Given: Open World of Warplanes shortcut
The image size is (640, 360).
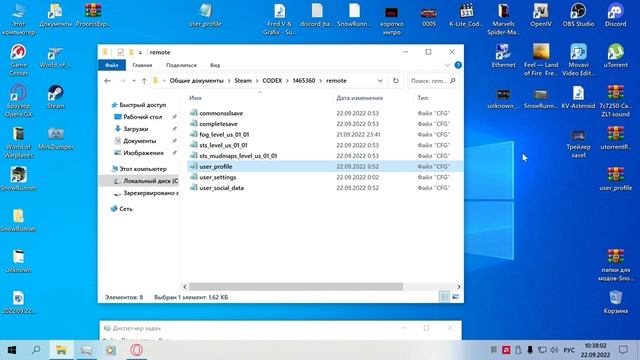Looking at the screenshot, I should pos(18,142).
